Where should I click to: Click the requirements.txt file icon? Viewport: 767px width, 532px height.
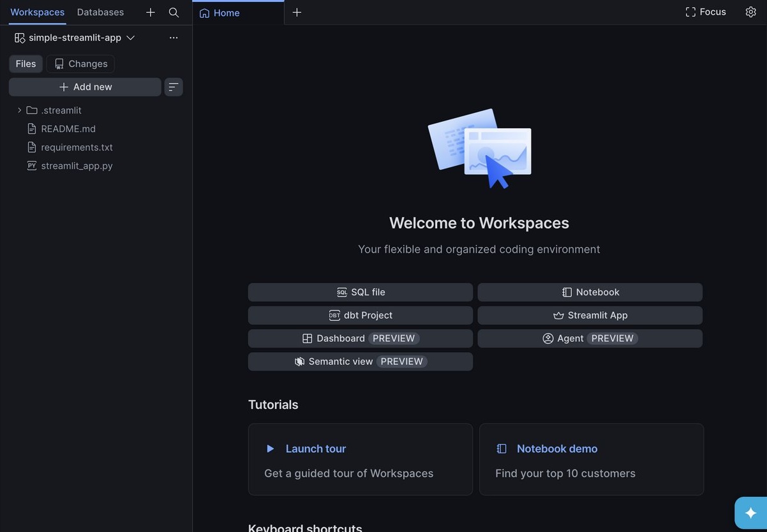coord(32,147)
